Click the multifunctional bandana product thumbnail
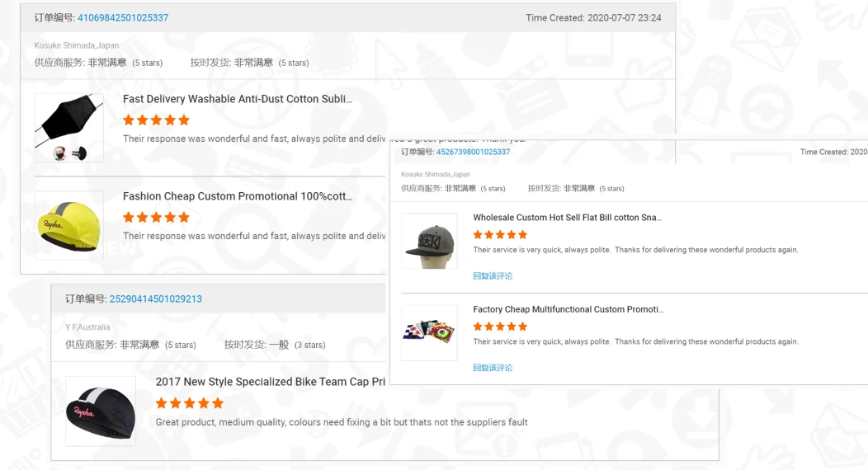The image size is (868, 470). (x=429, y=333)
